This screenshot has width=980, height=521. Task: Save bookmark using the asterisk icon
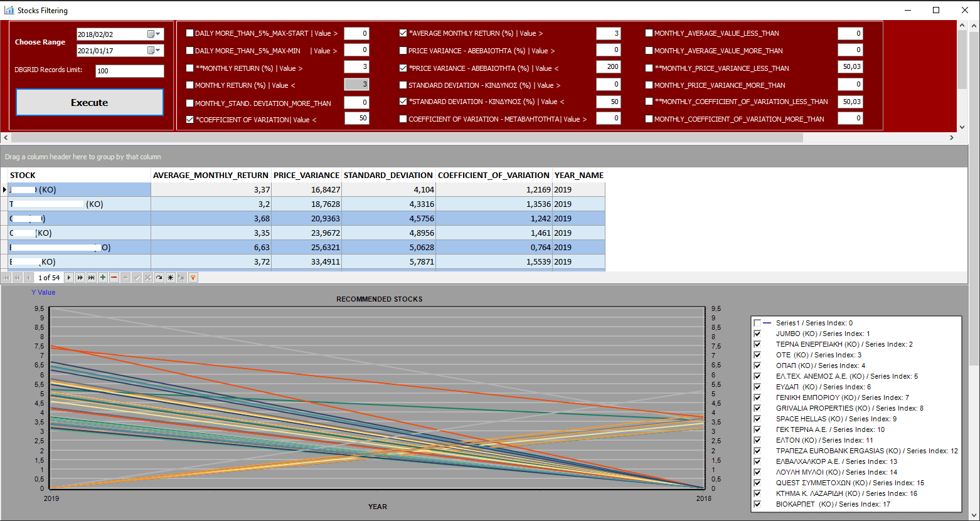171,277
